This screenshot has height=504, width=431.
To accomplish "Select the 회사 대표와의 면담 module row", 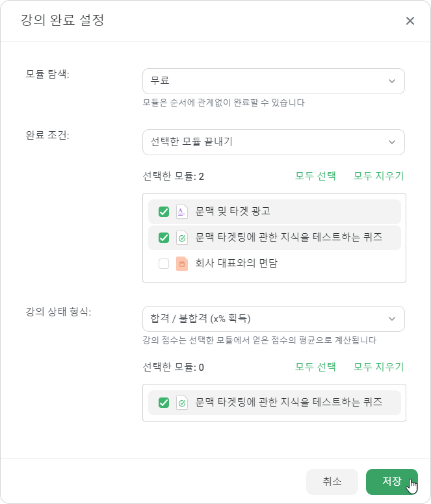I will tap(274, 264).
